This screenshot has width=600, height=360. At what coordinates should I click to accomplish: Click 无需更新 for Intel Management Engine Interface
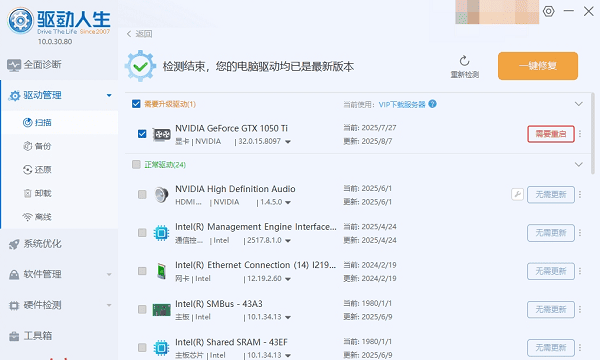click(x=551, y=233)
